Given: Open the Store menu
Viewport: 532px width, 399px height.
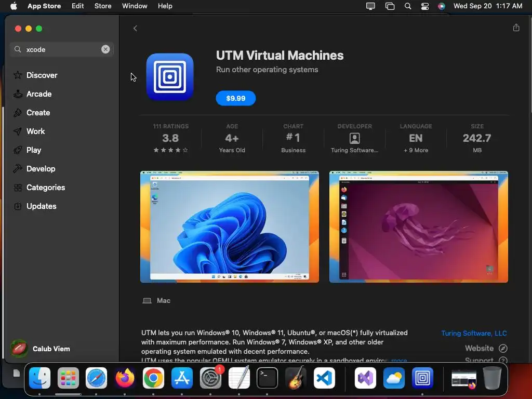Looking at the screenshot, I should click(x=103, y=6).
